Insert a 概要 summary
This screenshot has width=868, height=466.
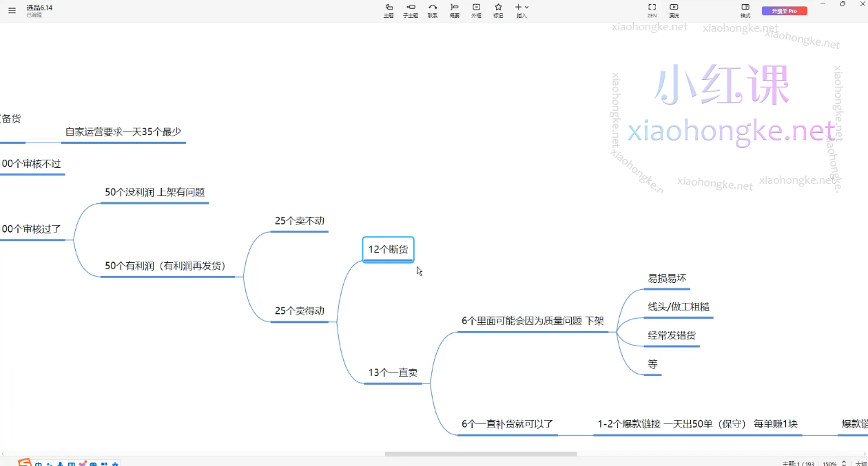pyautogui.click(x=455, y=10)
